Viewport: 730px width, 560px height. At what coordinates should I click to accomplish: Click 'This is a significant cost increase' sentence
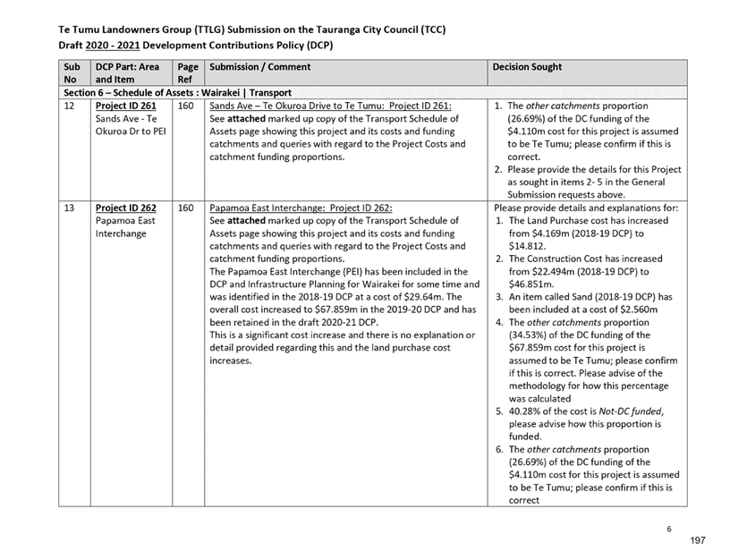point(342,348)
